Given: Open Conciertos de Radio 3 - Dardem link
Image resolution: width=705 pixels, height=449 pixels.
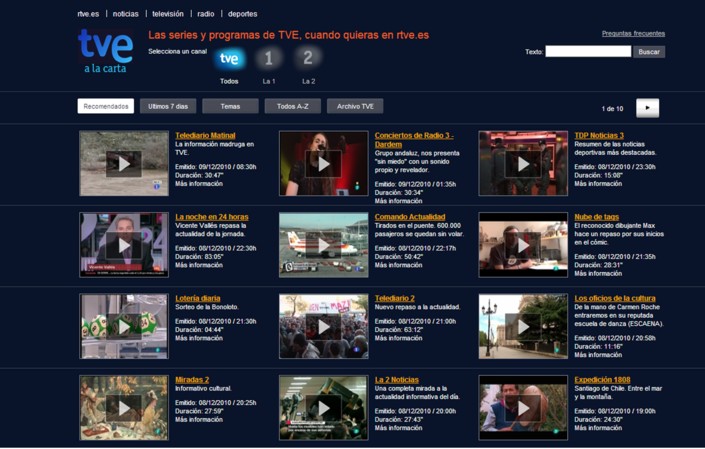Looking at the screenshot, I should [x=414, y=140].
